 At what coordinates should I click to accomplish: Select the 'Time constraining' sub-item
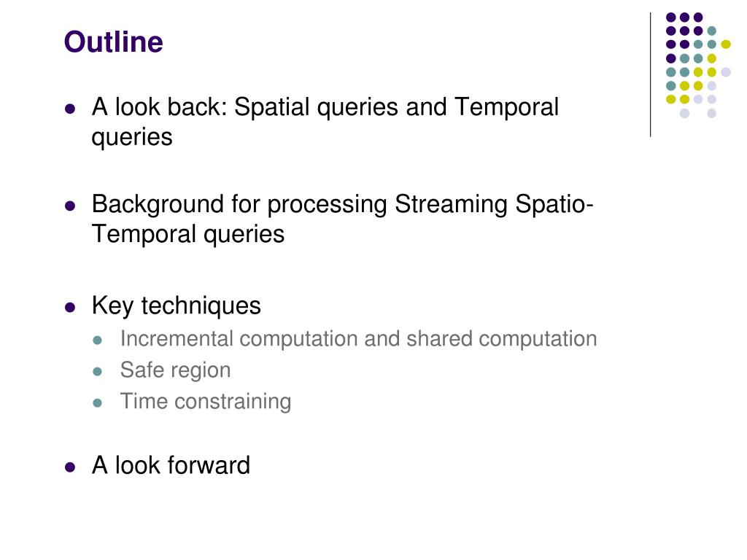point(205,402)
